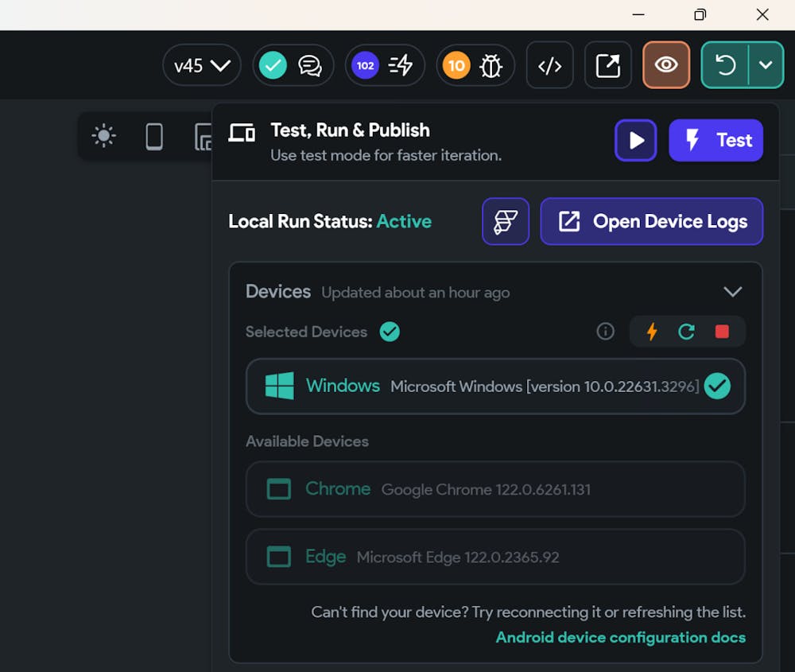The height and width of the screenshot is (672, 795).
Task: Stop the run with the red square
Action: pos(722,332)
